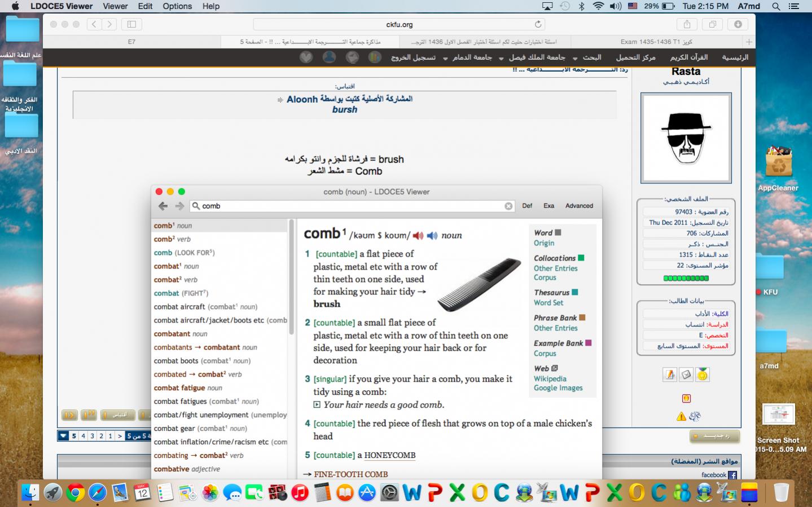Go to forum page 3
The width and height of the screenshot is (812, 507).
tap(92, 436)
